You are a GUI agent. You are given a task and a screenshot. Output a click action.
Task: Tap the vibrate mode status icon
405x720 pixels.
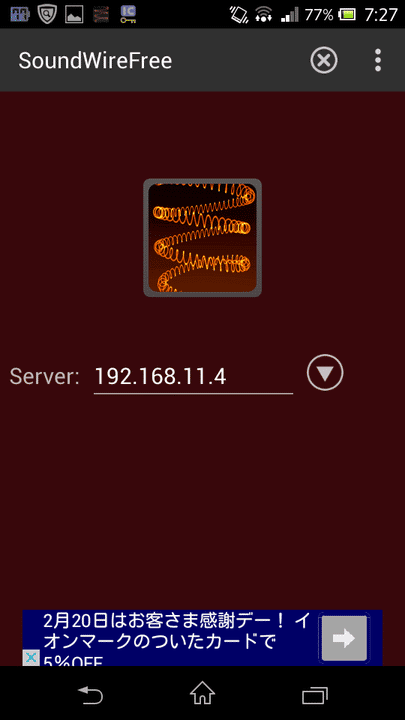pyautogui.click(x=239, y=15)
